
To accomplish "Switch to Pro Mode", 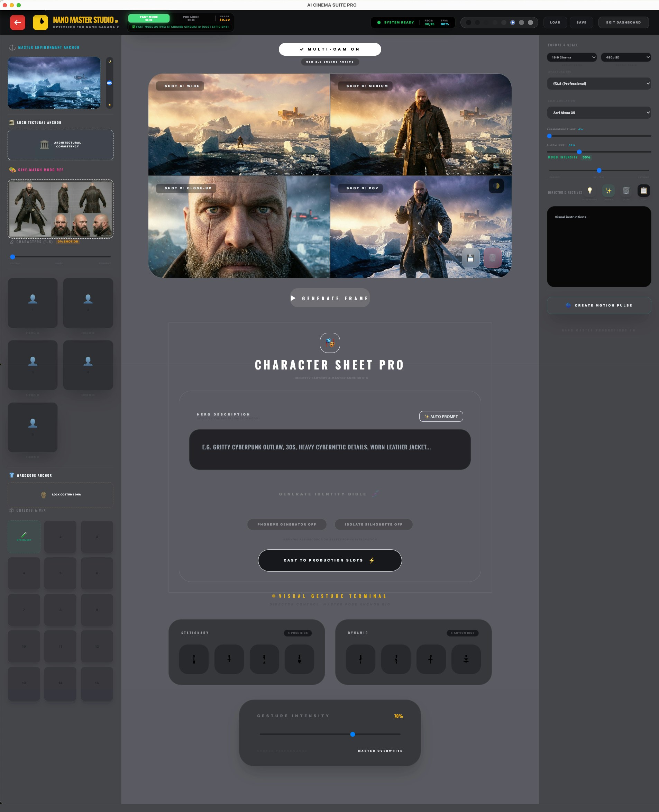I will click(191, 18).
